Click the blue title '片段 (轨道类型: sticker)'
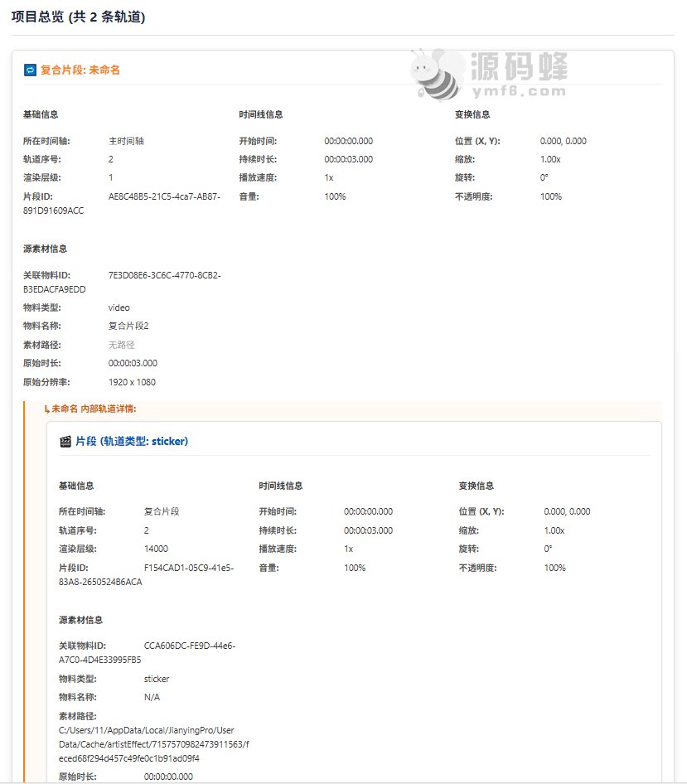 point(132,442)
